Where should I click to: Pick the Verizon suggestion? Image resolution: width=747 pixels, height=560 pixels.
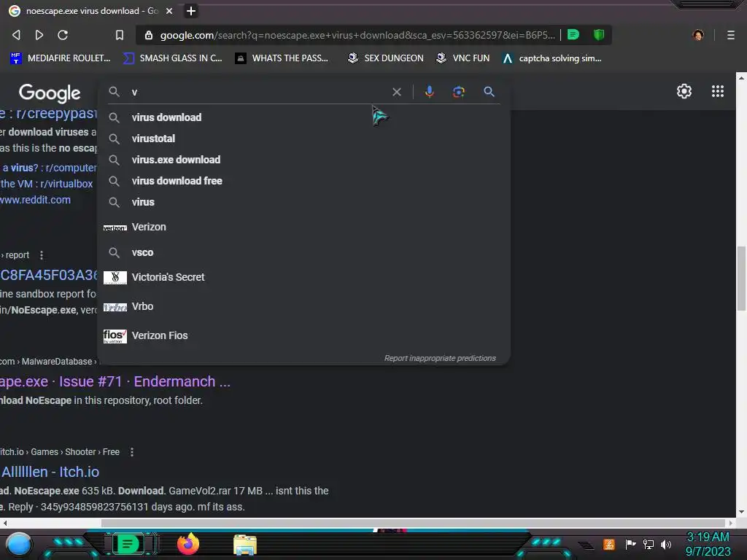(x=303, y=227)
